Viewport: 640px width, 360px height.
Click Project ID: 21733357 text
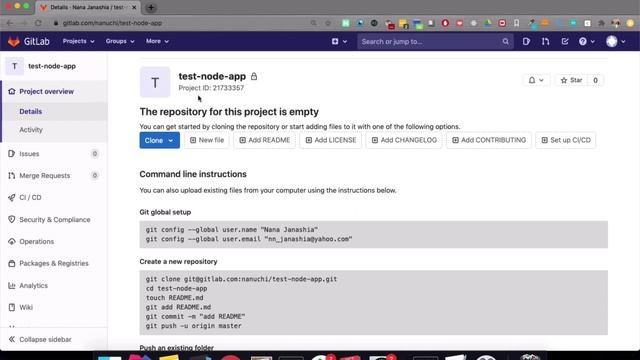(x=211, y=88)
